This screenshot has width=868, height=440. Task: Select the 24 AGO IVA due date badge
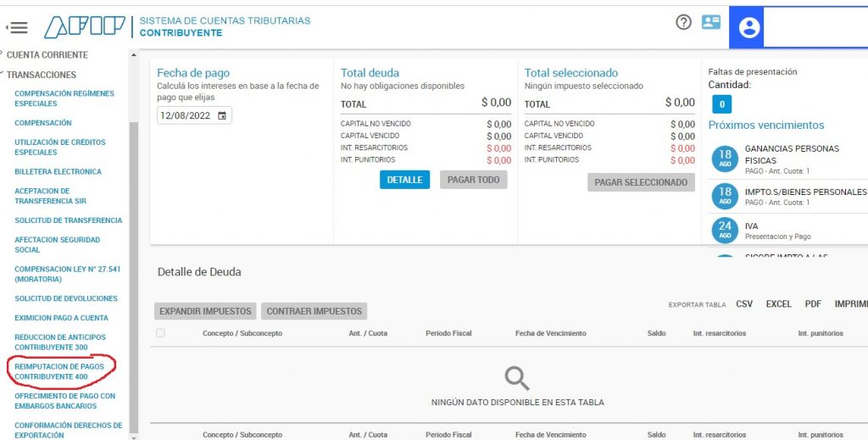coord(725,230)
